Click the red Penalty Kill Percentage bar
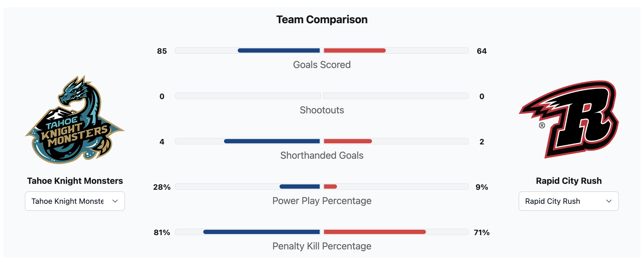This screenshot has height=264, width=644. [x=375, y=232]
